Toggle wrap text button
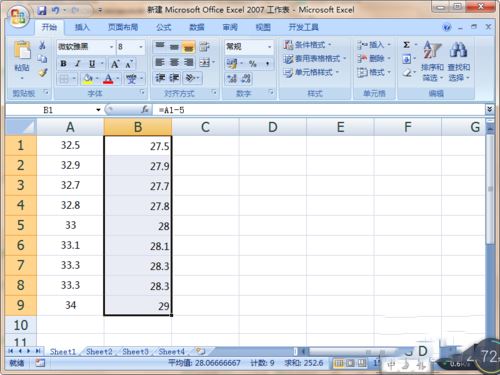The height and width of the screenshot is (375, 500). click(x=204, y=46)
